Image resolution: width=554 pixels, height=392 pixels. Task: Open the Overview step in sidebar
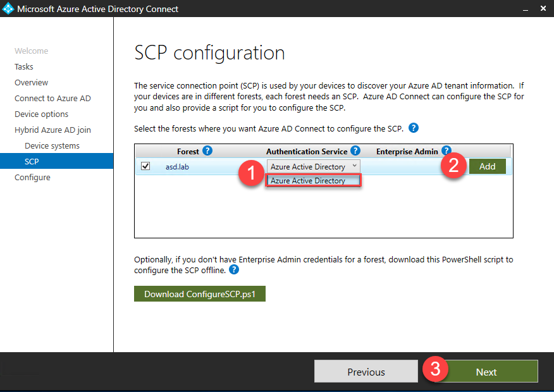32,83
